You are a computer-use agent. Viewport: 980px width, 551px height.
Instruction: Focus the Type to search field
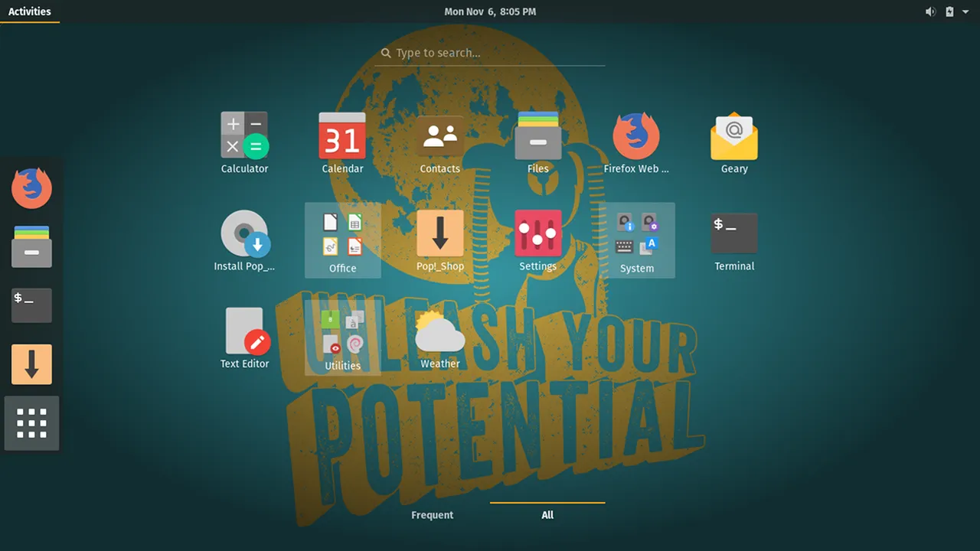pos(490,53)
